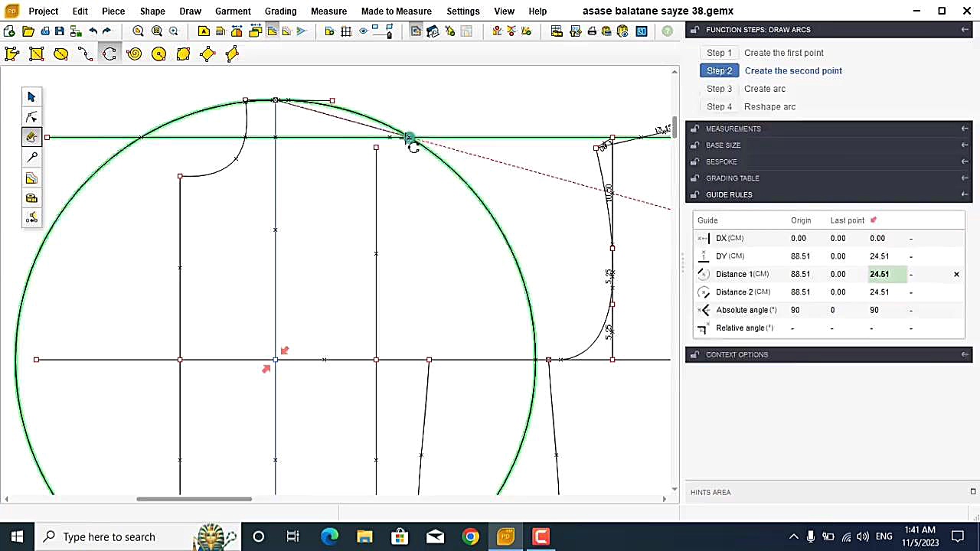Screen dimensions: 980x551
Task: Collapse the Guide Rules panel arrow
Action: [x=965, y=194]
